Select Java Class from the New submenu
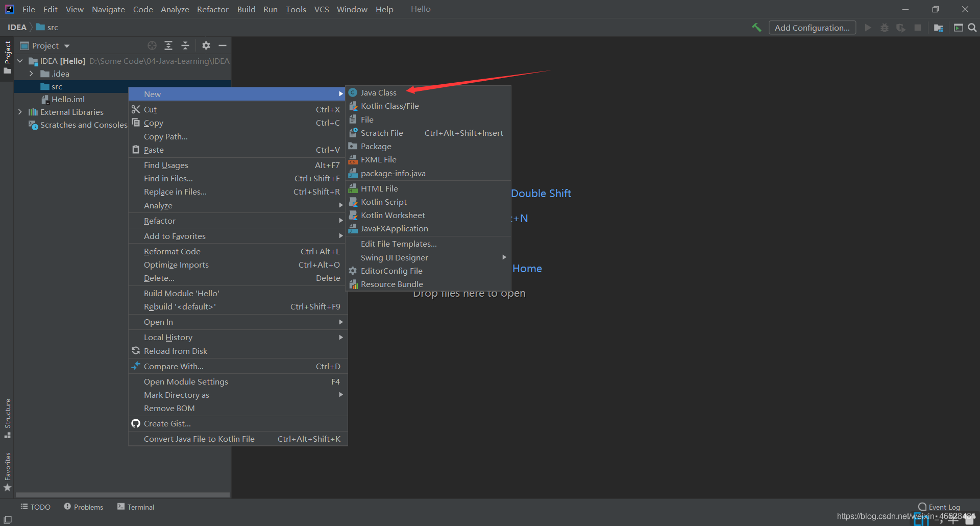980x526 pixels. point(378,92)
